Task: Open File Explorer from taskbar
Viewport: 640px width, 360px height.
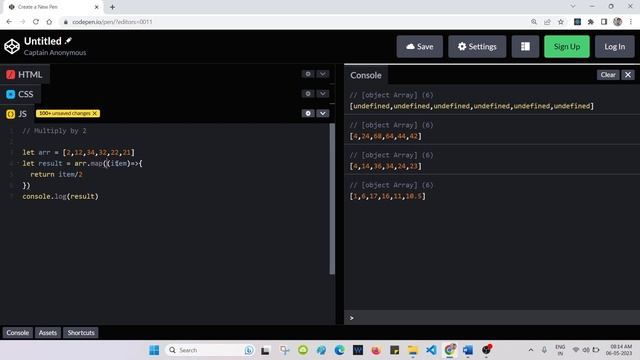Action: 413,350
